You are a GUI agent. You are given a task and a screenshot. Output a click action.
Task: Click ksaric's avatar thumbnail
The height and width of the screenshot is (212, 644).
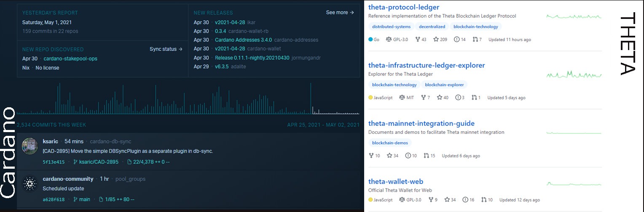point(30,146)
